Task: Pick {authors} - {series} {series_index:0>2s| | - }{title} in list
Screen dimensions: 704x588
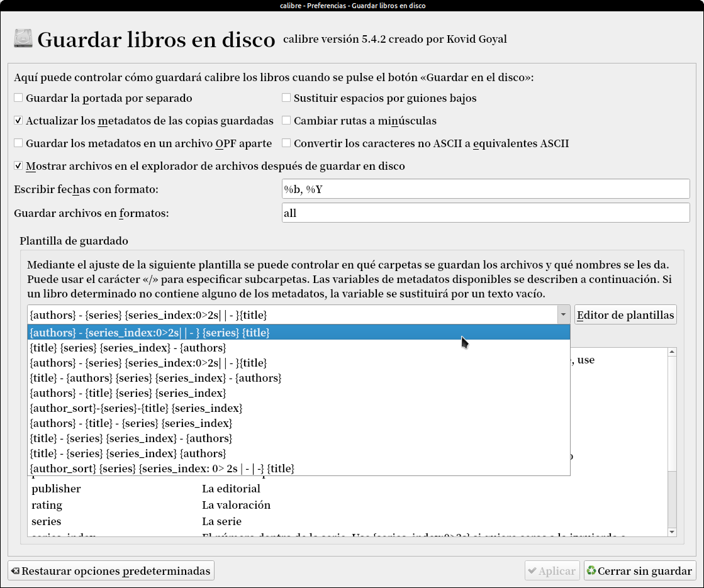Action: pos(299,363)
